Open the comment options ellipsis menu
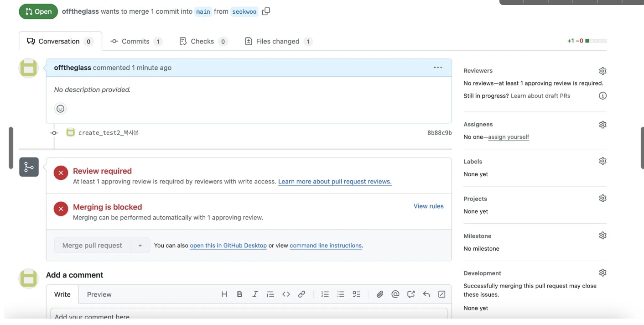644x325 pixels. pyautogui.click(x=438, y=68)
